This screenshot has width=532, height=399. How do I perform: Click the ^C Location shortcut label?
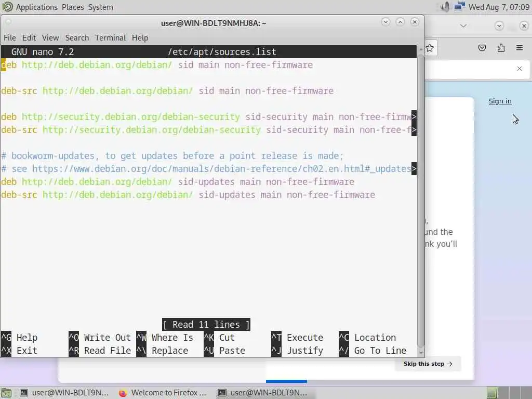coord(367,338)
